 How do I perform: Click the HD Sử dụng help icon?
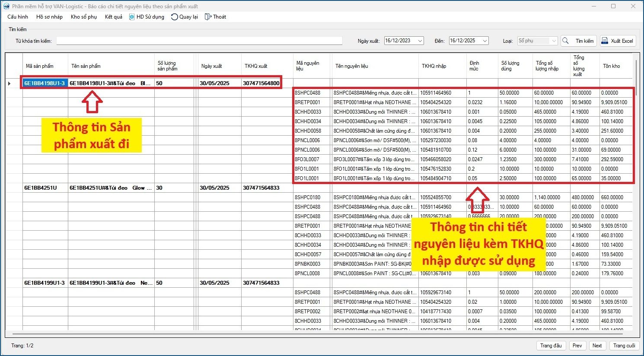[132, 17]
